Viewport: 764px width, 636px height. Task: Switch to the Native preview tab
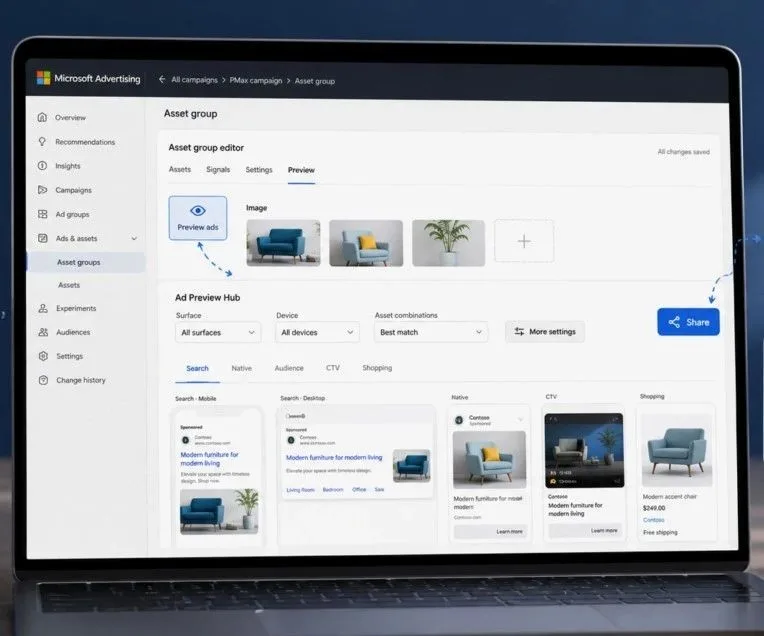[242, 368]
